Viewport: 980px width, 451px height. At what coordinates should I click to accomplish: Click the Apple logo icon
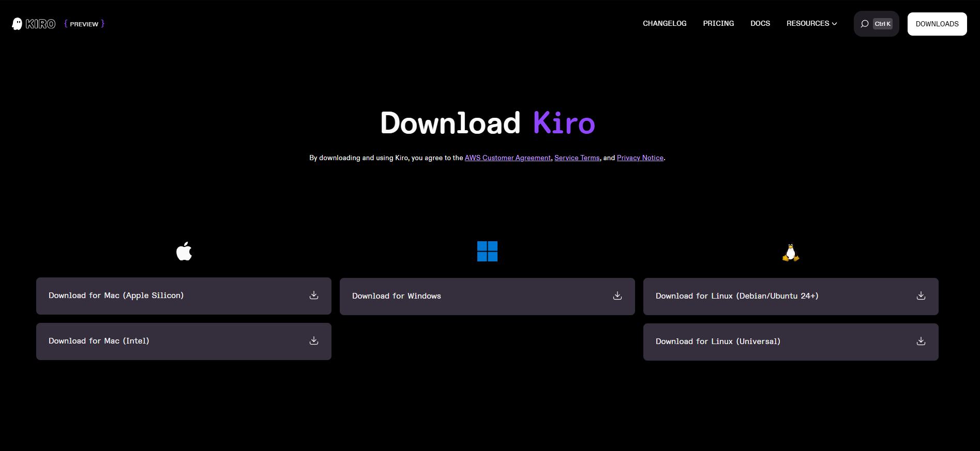pyautogui.click(x=184, y=252)
